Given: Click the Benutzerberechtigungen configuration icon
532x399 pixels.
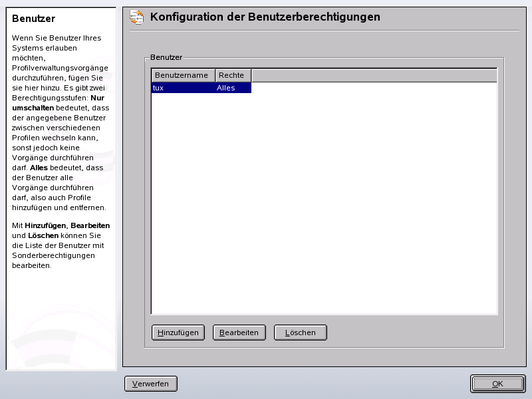Looking at the screenshot, I should tap(135, 18).
